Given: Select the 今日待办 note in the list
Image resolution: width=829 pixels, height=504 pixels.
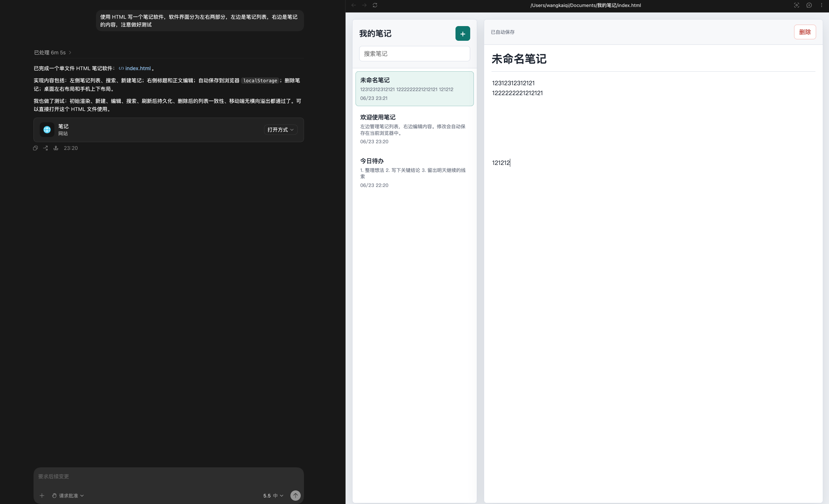Looking at the screenshot, I should click(414, 173).
